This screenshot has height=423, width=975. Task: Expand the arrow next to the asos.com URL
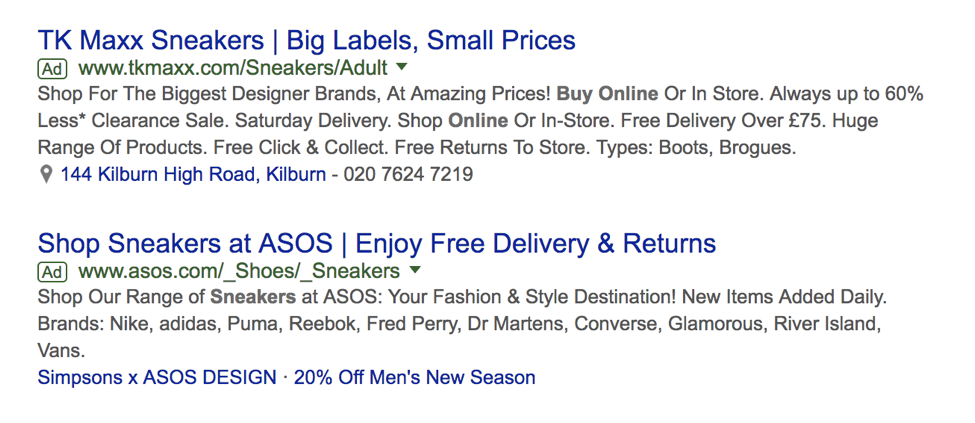point(415,271)
